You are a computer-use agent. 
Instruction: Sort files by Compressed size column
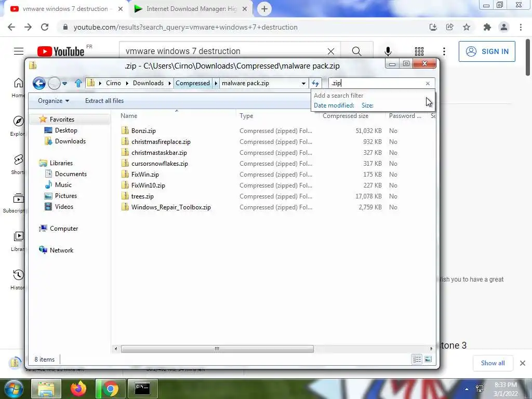345,116
